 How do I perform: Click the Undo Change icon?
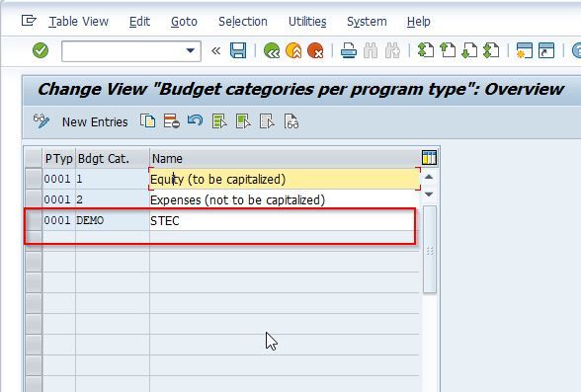196,120
